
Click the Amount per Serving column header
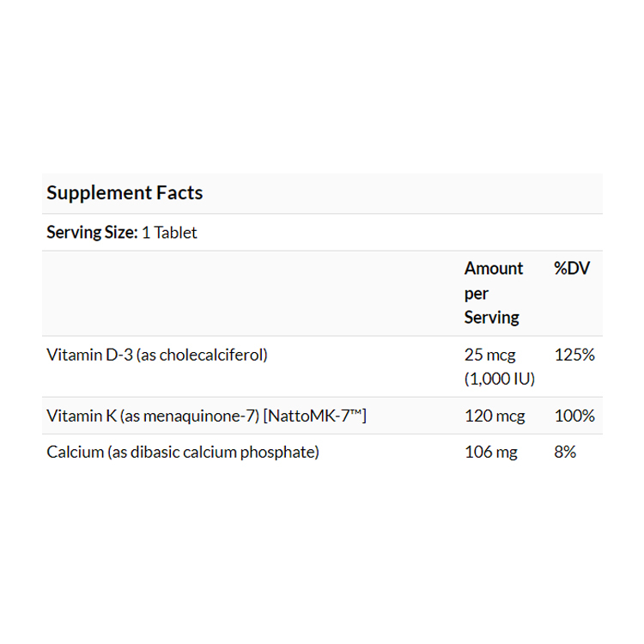pyautogui.click(x=493, y=293)
